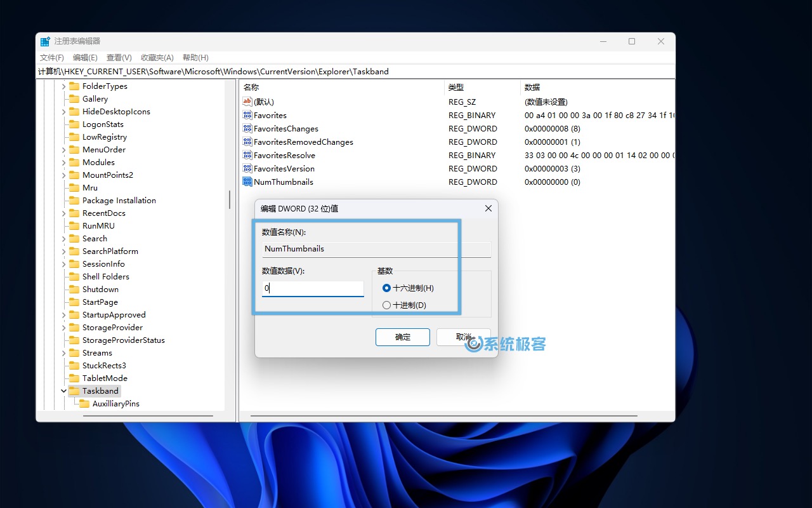Click the MountPoints2 folder icon
The height and width of the screenshot is (508, 812).
tap(74, 175)
